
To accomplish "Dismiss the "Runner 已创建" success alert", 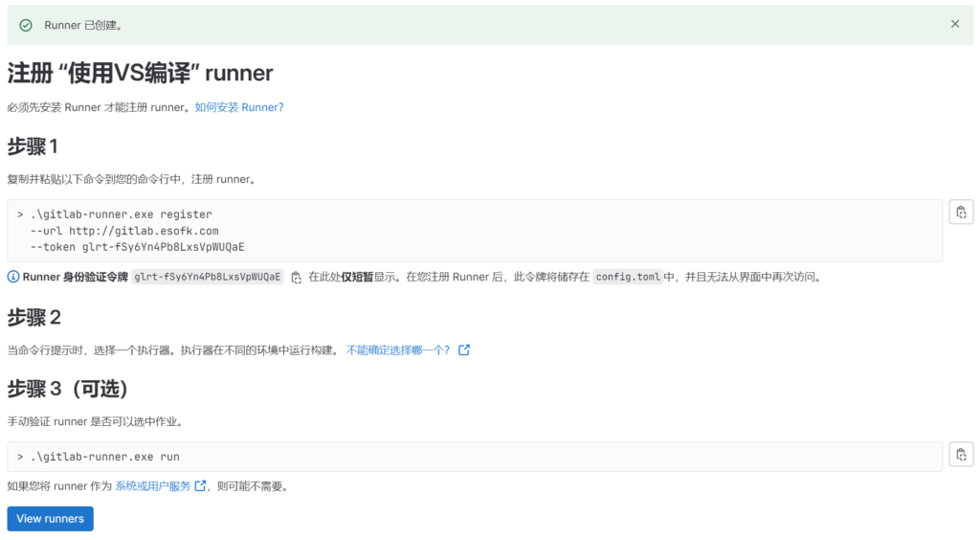I will [x=954, y=24].
